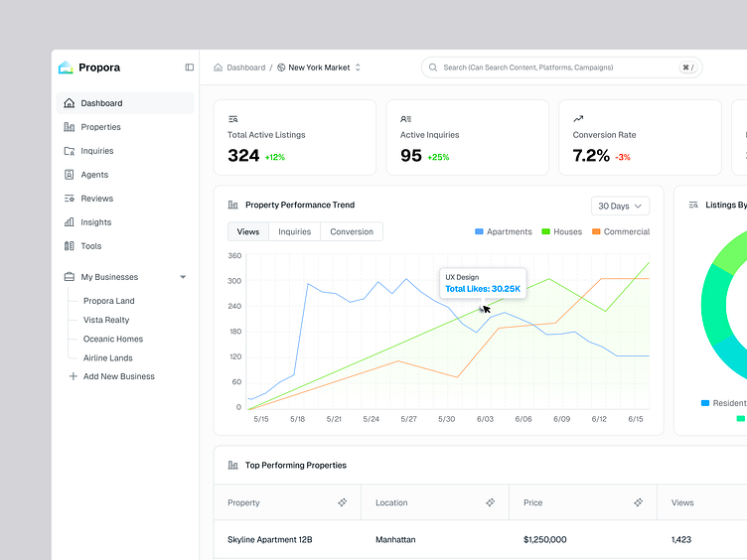Switch to the Inquiries chart tab
The image size is (747, 560).
click(294, 231)
